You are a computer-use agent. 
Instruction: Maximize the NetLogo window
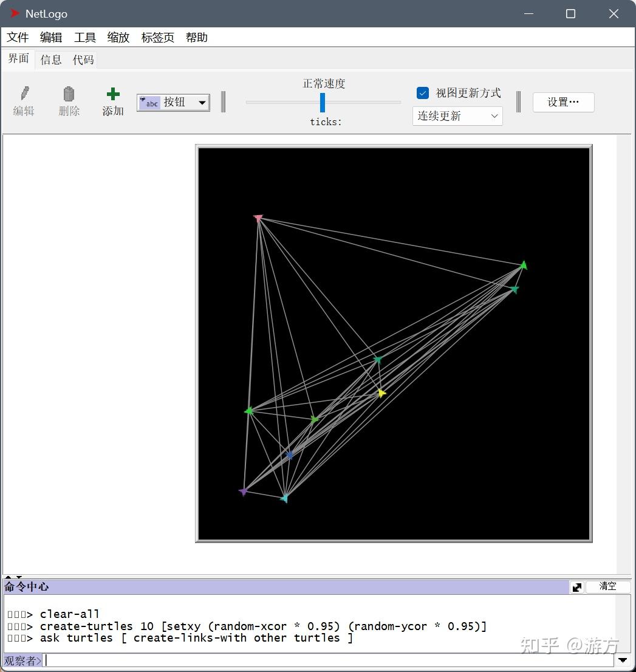570,14
